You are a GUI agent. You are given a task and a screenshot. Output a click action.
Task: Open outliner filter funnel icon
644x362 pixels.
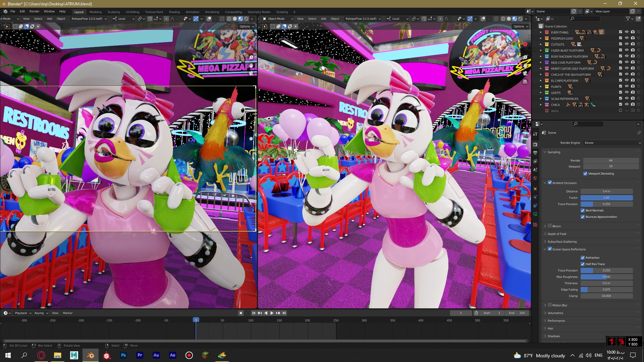coord(628,19)
